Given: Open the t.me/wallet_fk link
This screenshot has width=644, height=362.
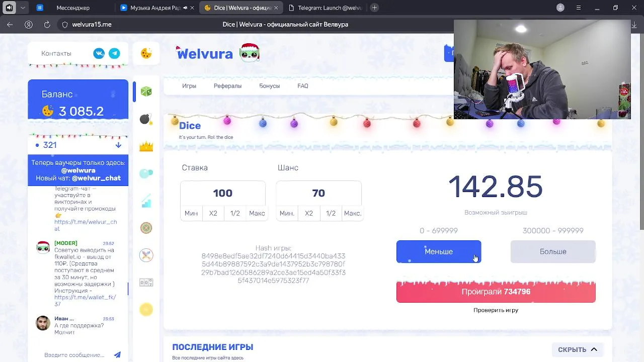Looking at the screenshot, I should [x=86, y=301].
